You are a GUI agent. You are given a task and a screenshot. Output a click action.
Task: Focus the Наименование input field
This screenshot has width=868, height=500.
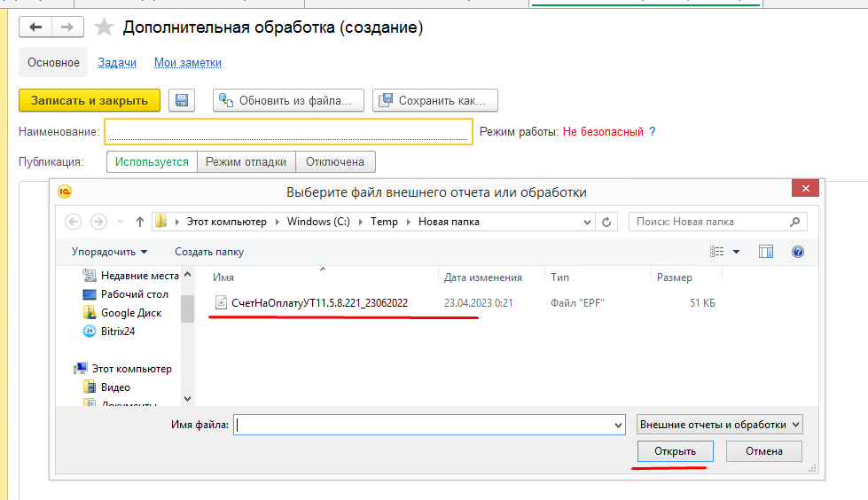point(288,132)
